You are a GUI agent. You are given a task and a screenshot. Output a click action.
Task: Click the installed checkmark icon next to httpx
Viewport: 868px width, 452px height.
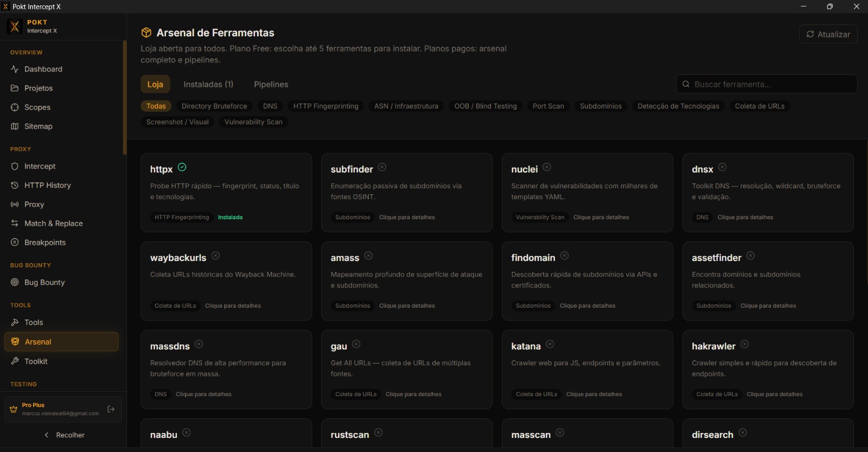(x=182, y=167)
